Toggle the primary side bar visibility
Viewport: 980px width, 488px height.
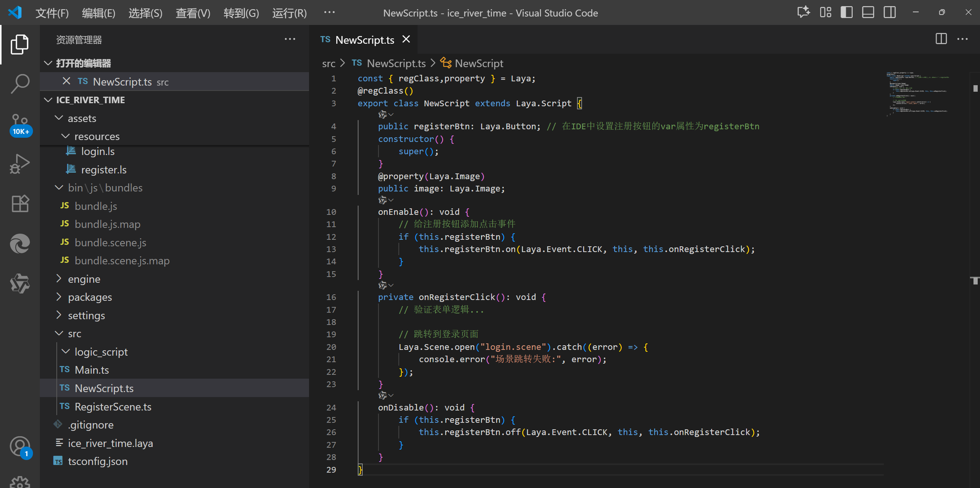847,13
